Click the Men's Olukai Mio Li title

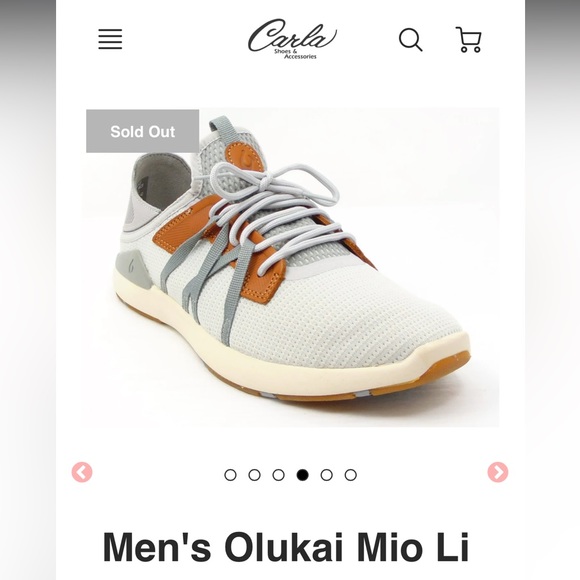click(x=286, y=547)
